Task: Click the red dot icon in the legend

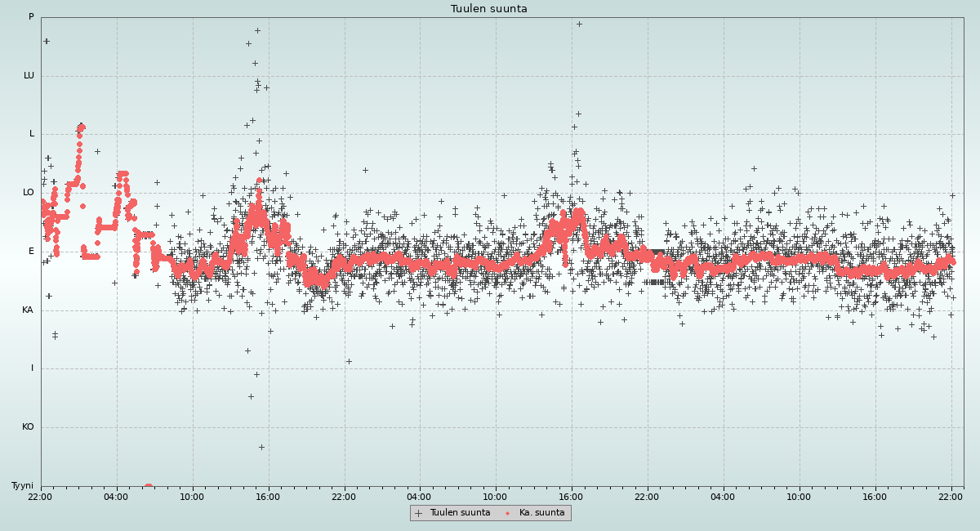Action: pyautogui.click(x=508, y=513)
